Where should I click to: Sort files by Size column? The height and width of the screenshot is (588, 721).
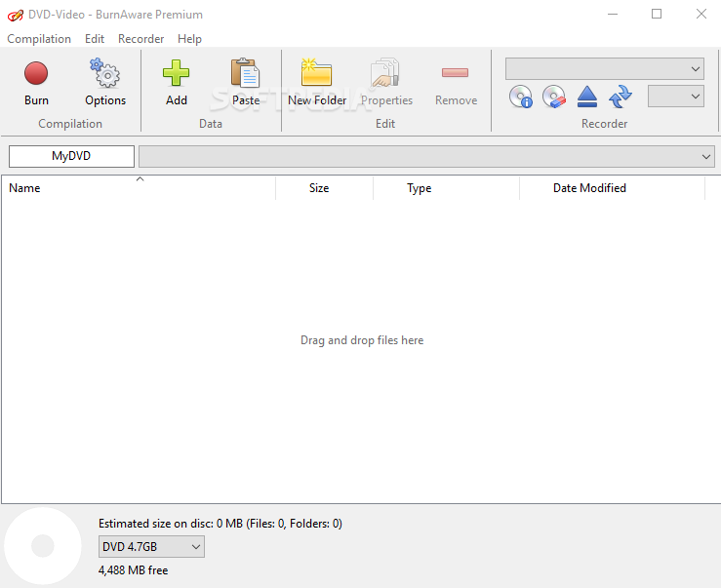(325, 188)
